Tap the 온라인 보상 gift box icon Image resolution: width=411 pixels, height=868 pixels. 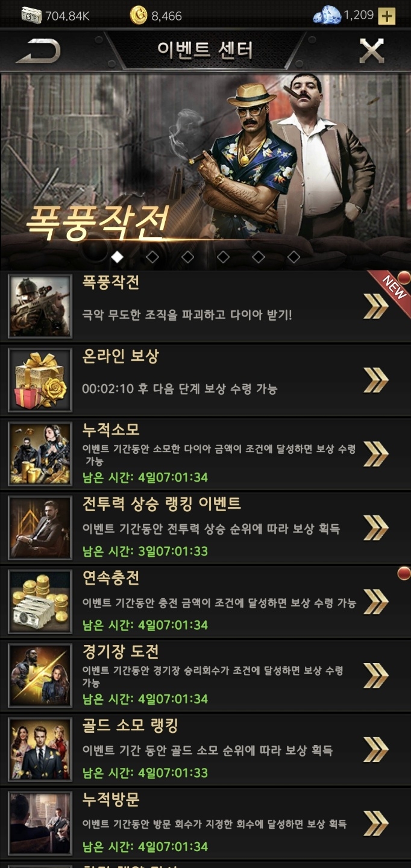(40, 380)
